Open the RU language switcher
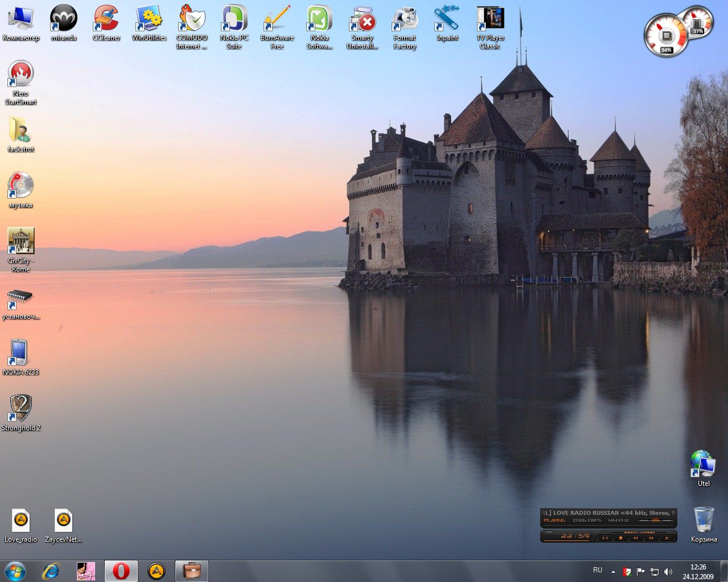The image size is (728, 582). pos(598,570)
